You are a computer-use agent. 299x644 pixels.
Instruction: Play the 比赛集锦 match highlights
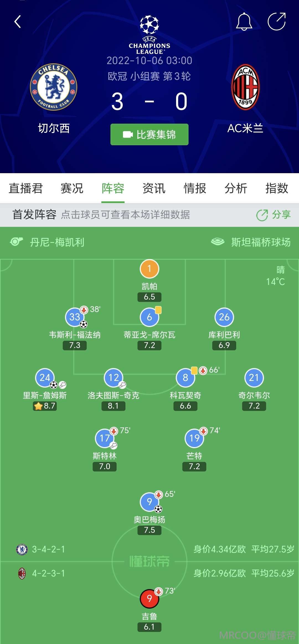coord(149,134)
